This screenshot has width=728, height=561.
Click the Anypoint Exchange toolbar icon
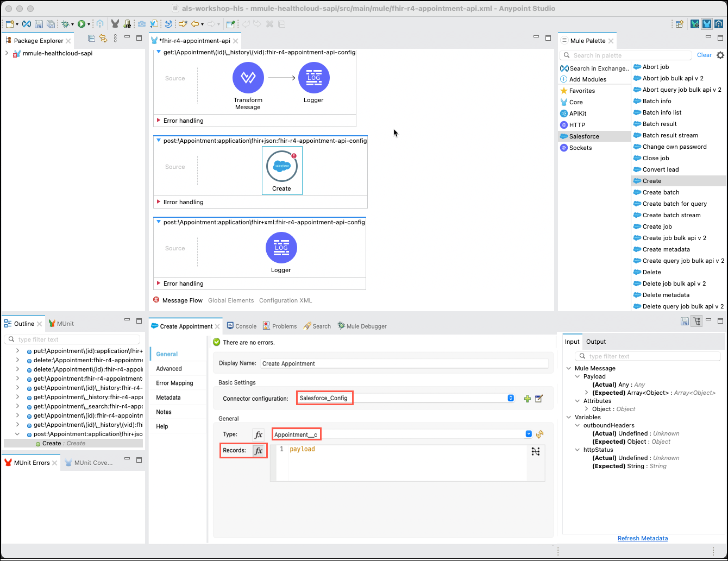[27, 24]
